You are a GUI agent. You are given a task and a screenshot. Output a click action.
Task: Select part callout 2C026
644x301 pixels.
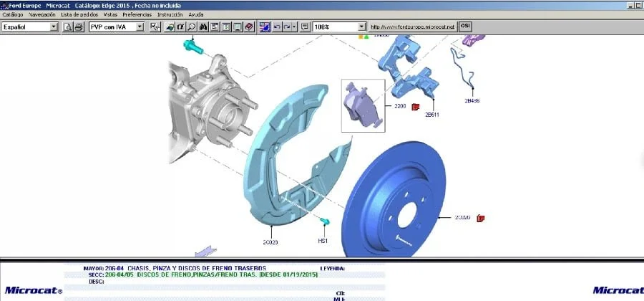(462, 217)
